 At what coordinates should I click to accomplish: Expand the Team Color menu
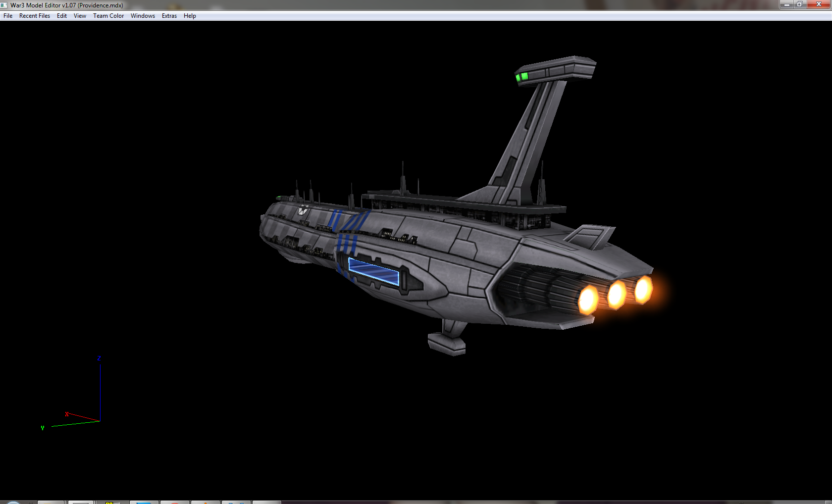click(108, 16)
